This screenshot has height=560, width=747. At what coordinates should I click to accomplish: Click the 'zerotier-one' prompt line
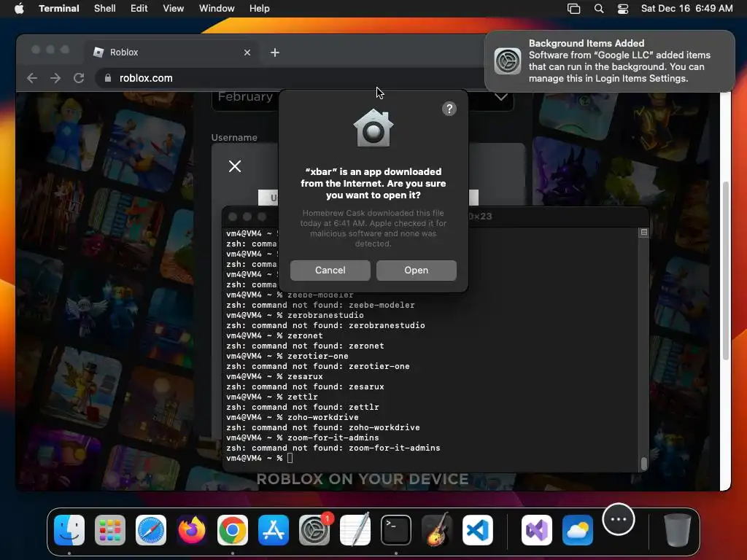coord(287,356)
